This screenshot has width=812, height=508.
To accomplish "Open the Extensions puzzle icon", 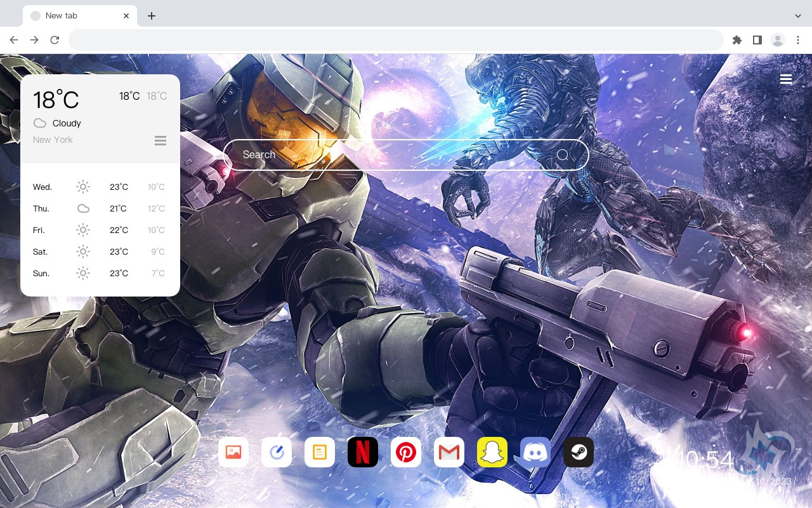I will [737, 40].
